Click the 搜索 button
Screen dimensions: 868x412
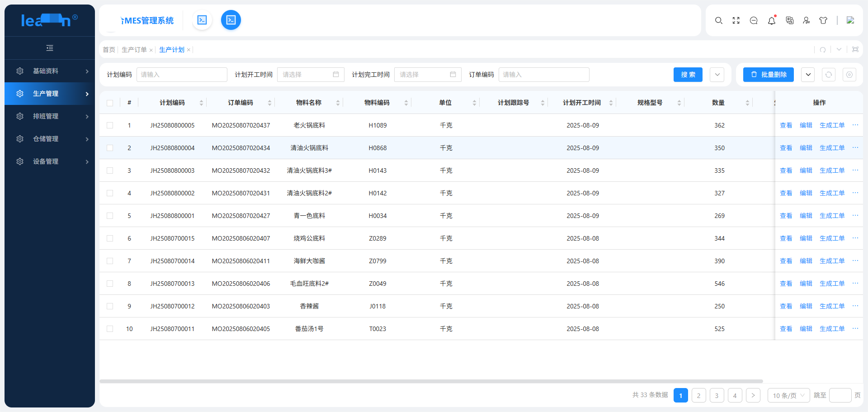click(688, 75)
